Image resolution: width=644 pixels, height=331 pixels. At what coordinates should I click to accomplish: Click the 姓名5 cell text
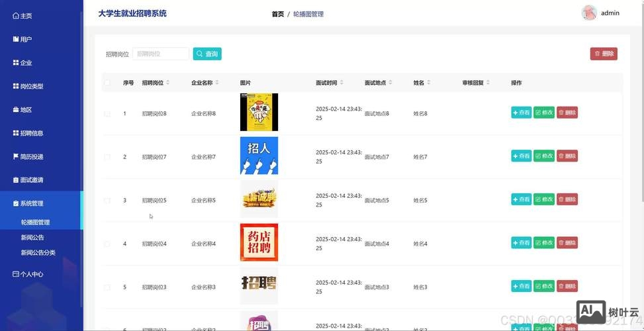click(420, 201)
